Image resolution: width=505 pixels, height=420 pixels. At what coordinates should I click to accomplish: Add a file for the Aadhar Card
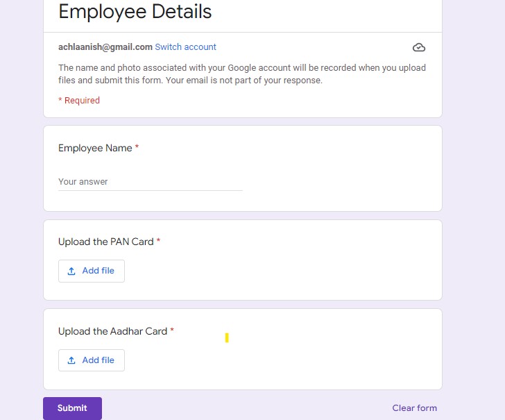(x=92, y=360)
